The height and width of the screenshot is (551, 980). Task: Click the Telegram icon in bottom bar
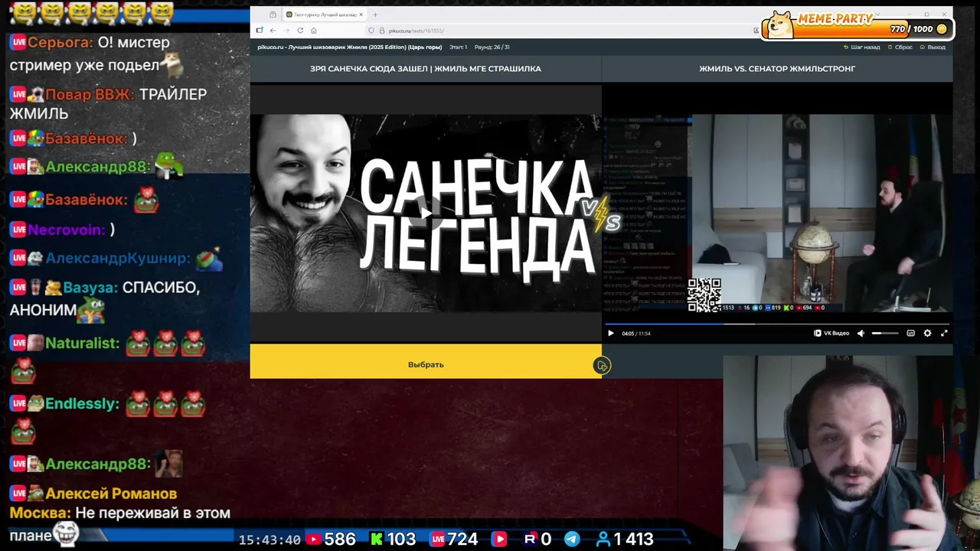click(572, 539)
